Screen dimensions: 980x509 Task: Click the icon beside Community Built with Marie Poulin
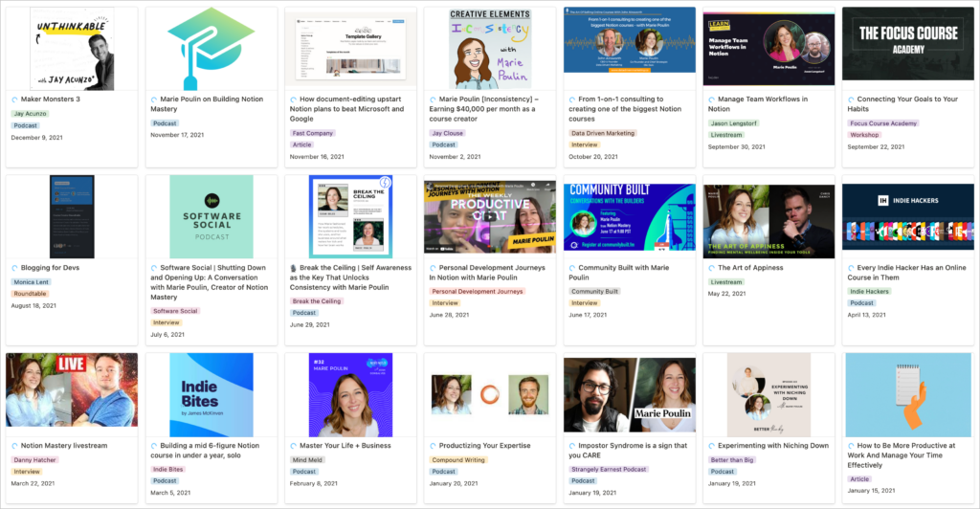pyautogui.click(x=572, y=268)
